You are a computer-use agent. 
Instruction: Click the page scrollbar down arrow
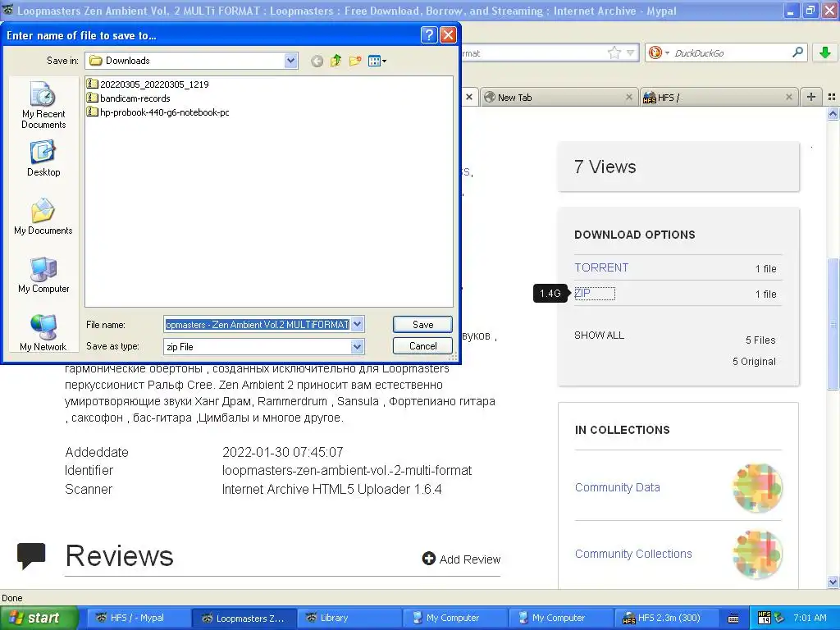tap(833, 582)
